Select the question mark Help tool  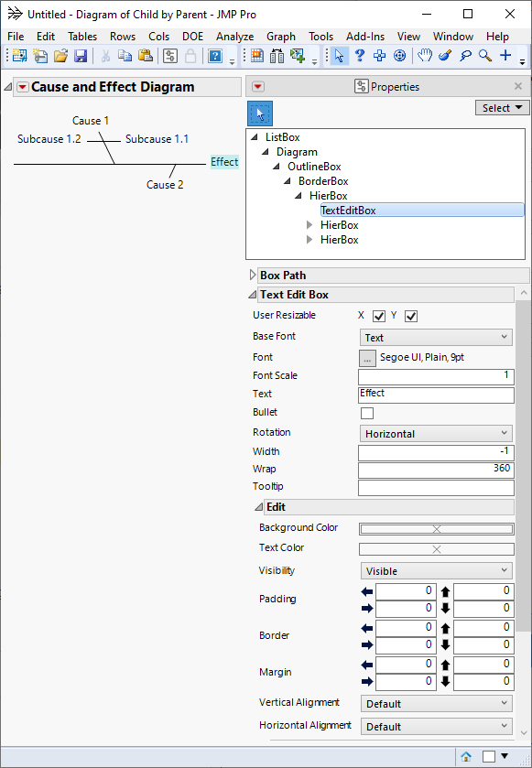click(360, 56)
